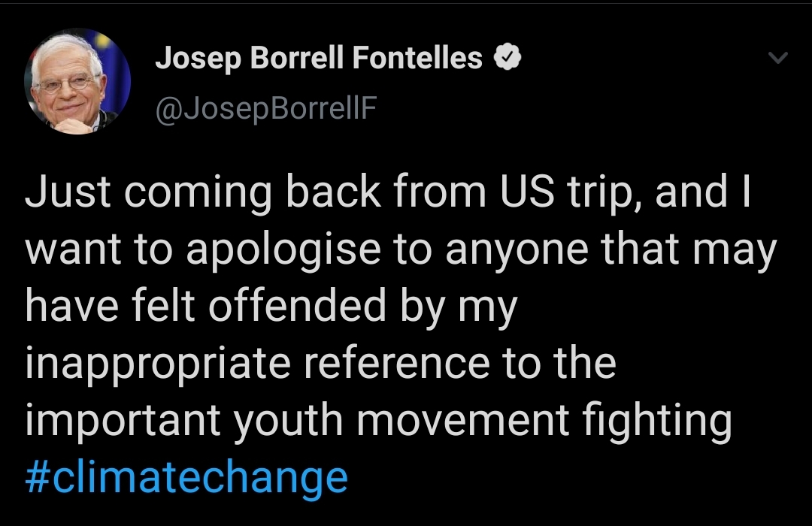Image resolution: width=812 pixels, height=526 pixels.
Task: Select the line starting "want to apologise"
Action: 400,249
